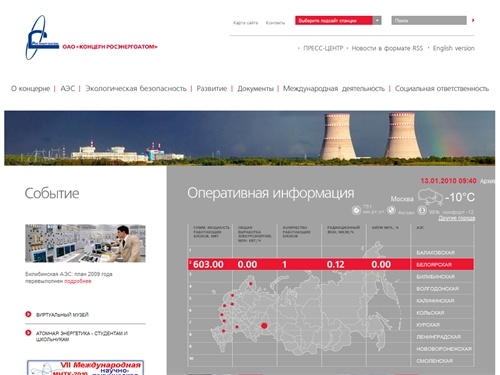The width and height of the screenshot is (500, 375).
Task: Click the humidity weather icon
Action: click(x=422, y=210)
